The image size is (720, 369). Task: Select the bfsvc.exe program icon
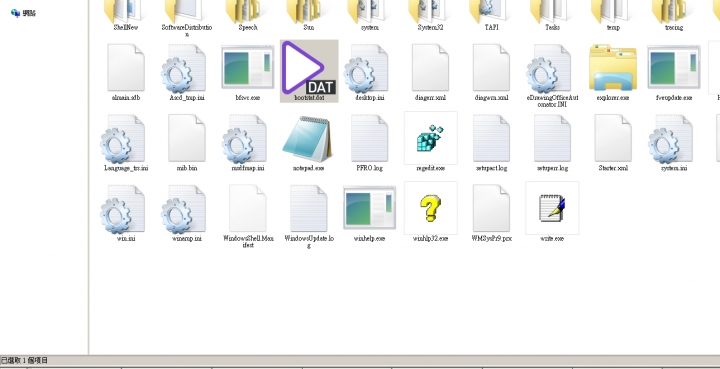248,67
